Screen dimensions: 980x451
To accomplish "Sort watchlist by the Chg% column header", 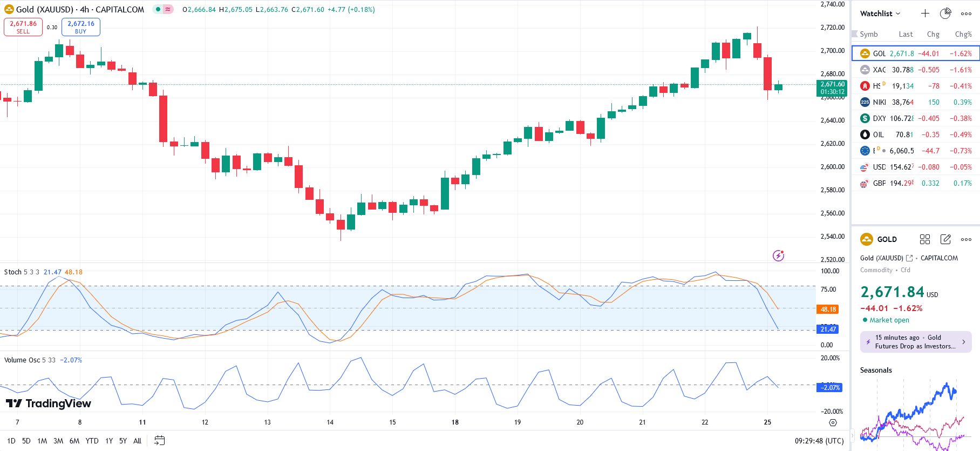I will [x=963, y=34].
